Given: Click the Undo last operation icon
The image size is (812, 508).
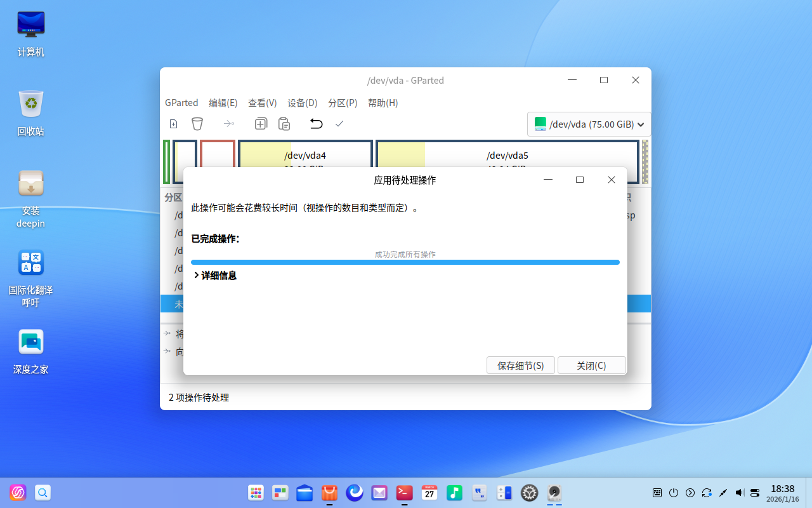Looking at the screenshot, I should pyautogui.click(x=316, y=124).
